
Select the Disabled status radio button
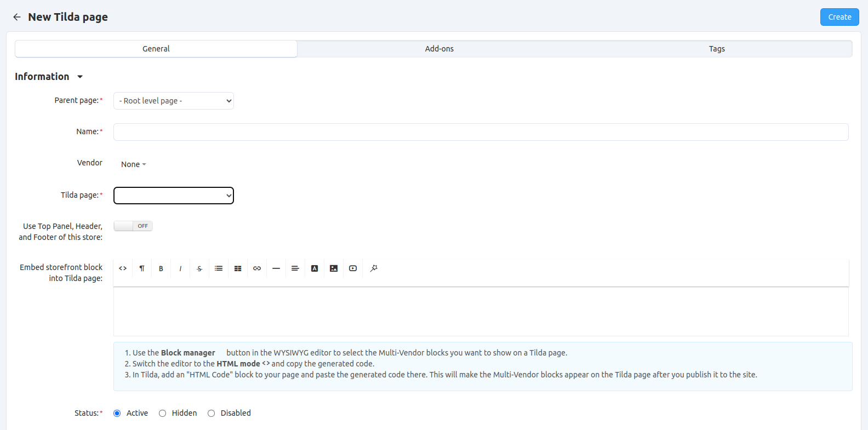coord(211,414)
